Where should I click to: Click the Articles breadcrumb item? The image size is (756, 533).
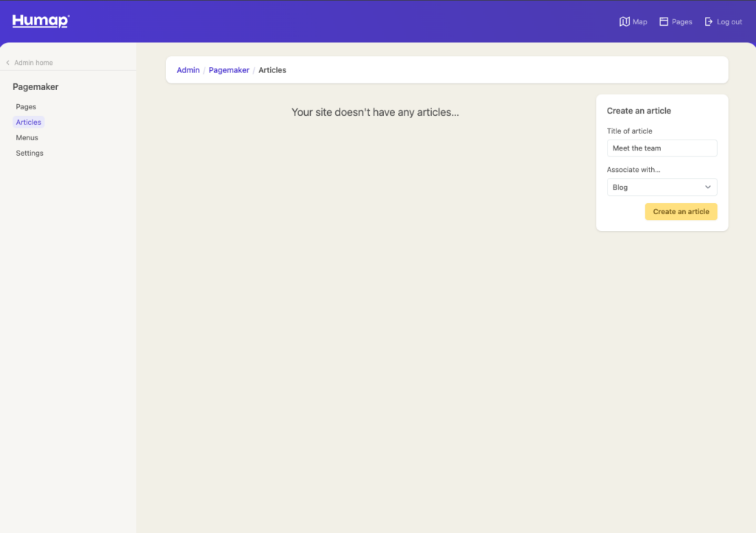(272, 70)
